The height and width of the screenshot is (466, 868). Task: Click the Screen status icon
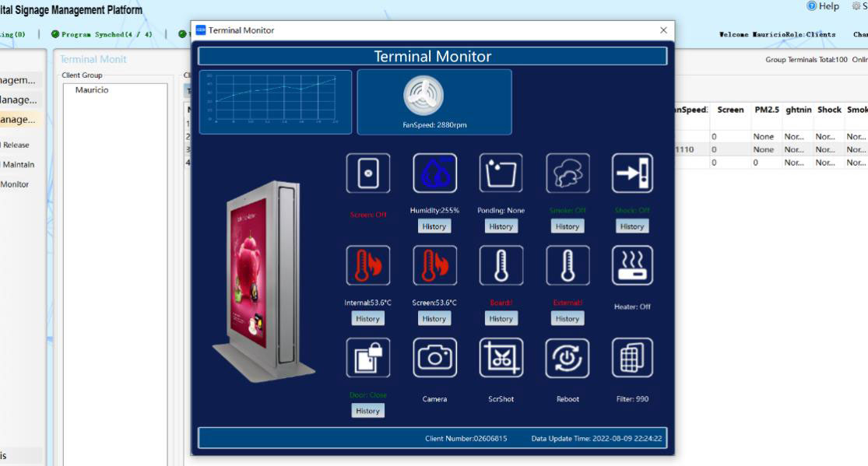pos(368,173)
